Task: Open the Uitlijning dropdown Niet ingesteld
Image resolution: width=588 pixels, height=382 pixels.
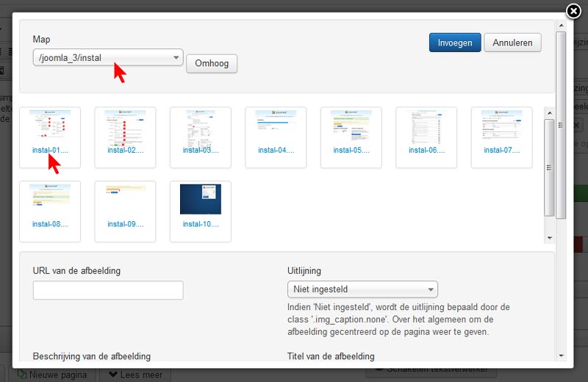Action: pyautogui.click(x=362, y=289)
